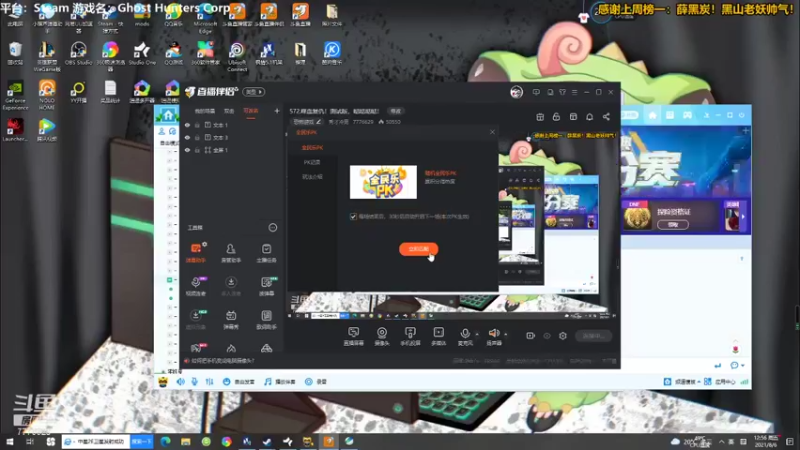This screenshot has width=800, height=450.
Task: Open File Explorer from the taskbar
Action: coord(186,441)
